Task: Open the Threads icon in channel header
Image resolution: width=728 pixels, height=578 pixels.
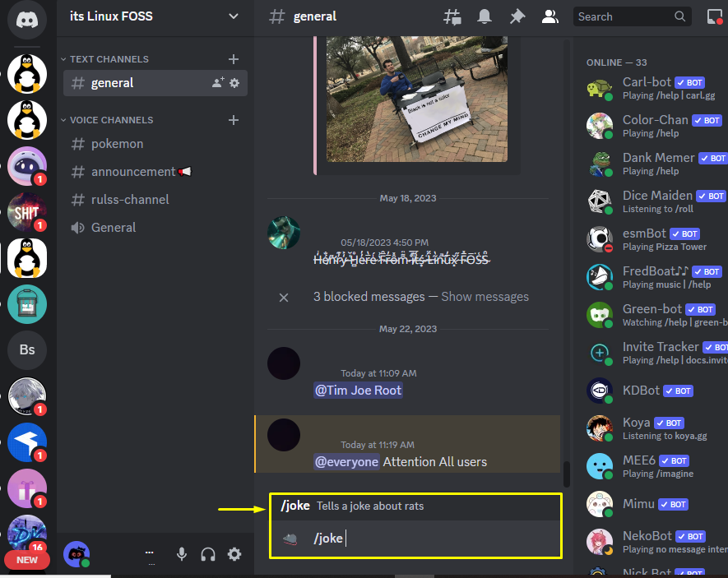Action: [452, 17]
